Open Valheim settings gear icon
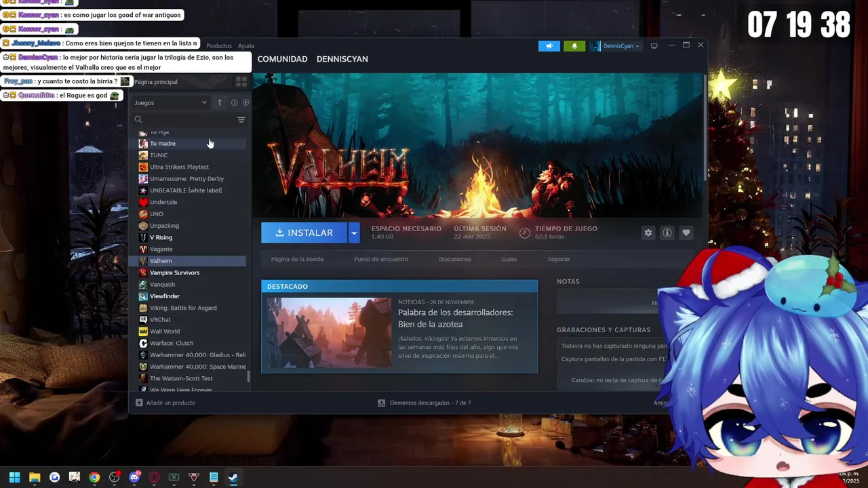 [x=648, y=232]
